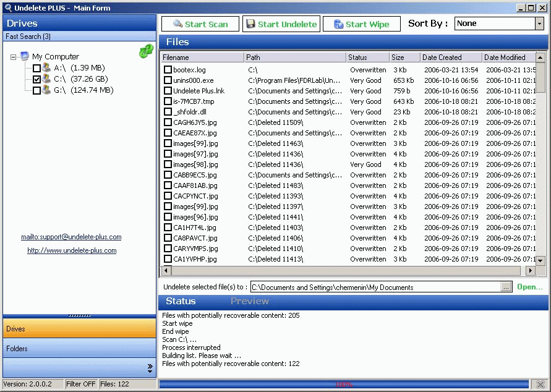Screen dimensions: 551x392
Task: Sort by Filename column header
Action: pos(202,58)
